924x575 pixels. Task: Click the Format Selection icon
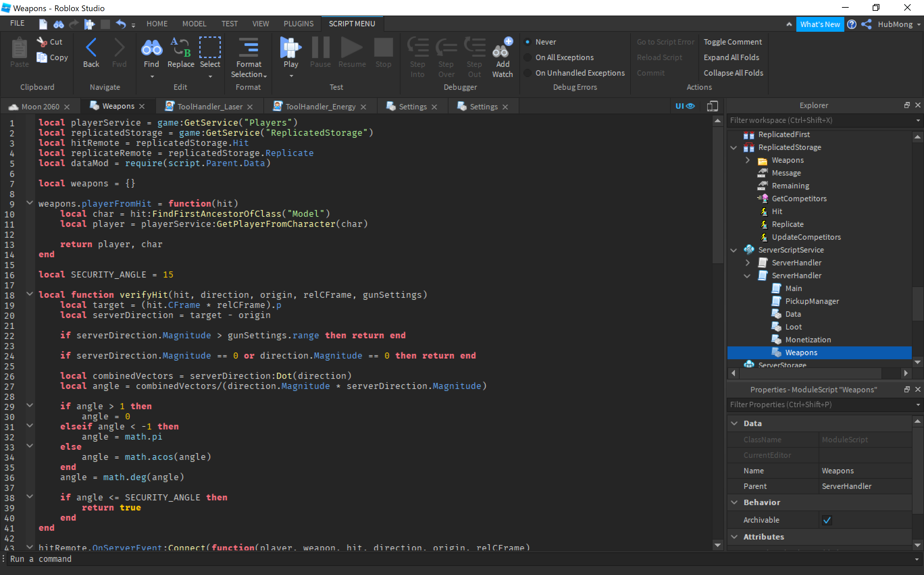click(x=249, y=48)
